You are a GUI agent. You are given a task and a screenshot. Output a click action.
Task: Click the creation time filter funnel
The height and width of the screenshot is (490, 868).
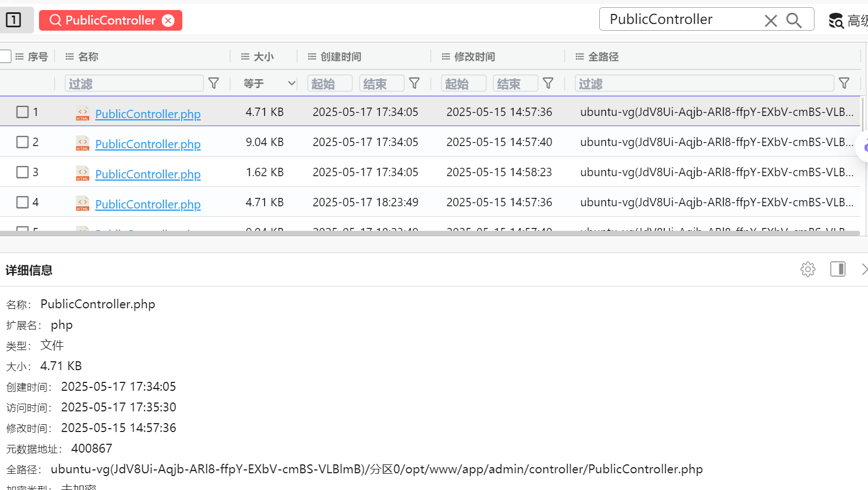pos(414,83)
